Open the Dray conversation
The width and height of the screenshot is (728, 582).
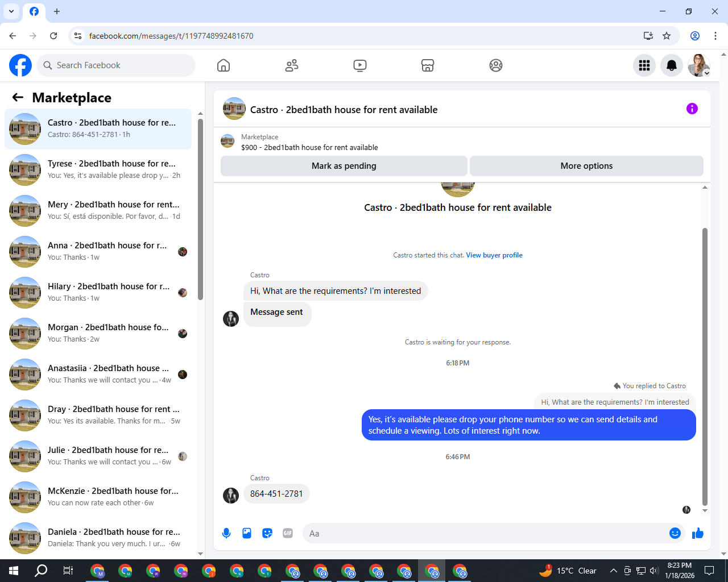click(x=98, y=415)
